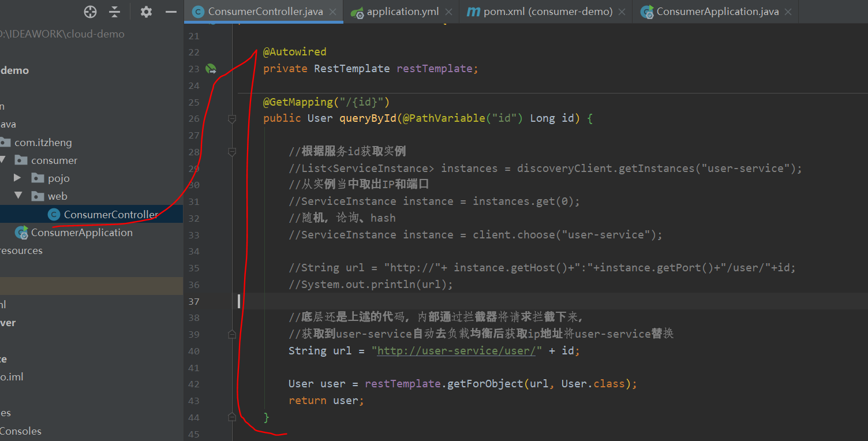Toggle comment fold marker at line 39

[x=232, y=334]
